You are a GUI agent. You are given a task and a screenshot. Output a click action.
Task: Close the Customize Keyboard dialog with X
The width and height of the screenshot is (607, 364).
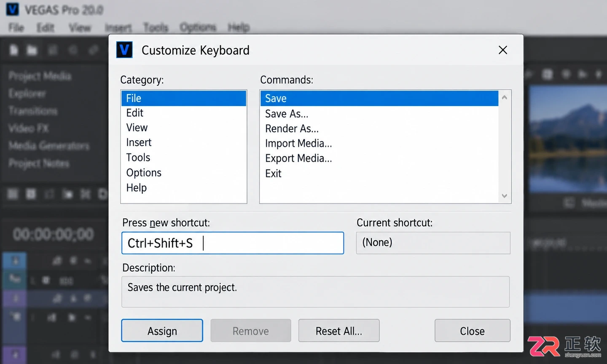coord(502,50)
